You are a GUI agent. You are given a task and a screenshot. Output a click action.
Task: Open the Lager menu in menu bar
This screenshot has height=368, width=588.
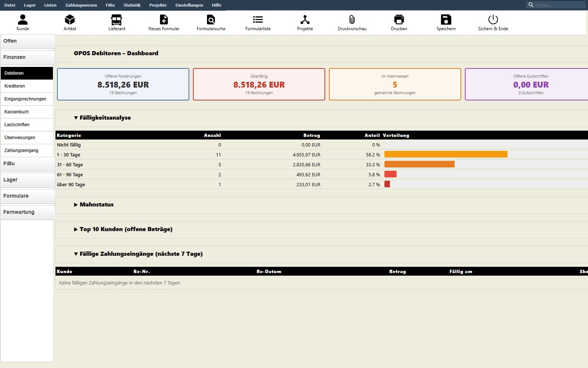point(30,5)
